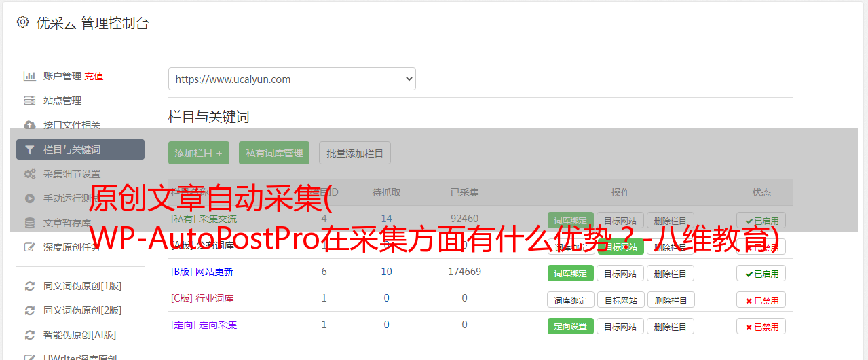
Task: Click the [私有] 采集交流 column name
Action: (204, 219)
